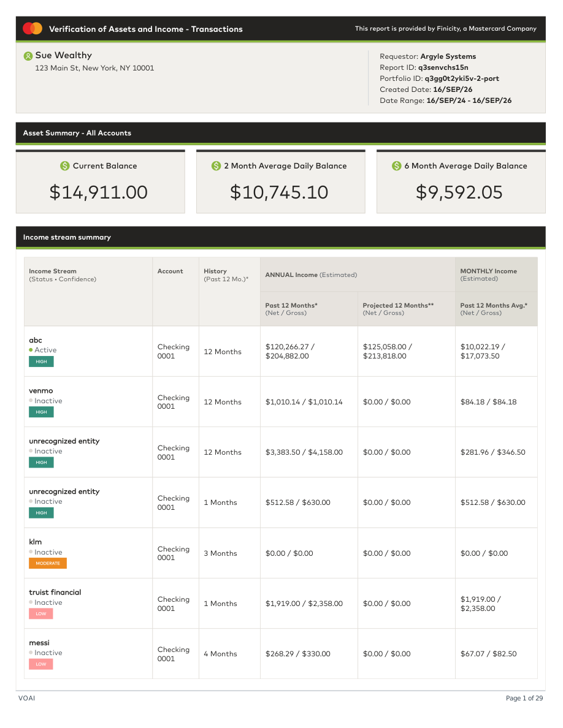Viewport: 563px width, 728px height.
Task: Click the 'truist financial' income stream name
Action: (x=55, y=593)
